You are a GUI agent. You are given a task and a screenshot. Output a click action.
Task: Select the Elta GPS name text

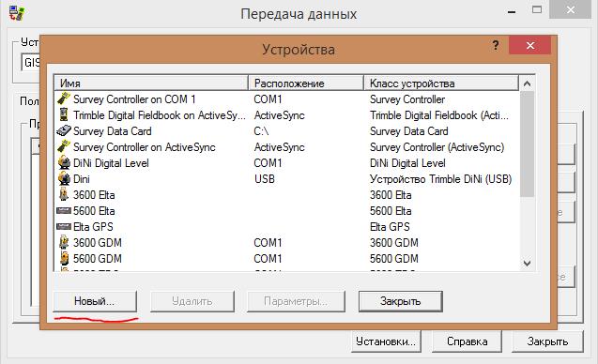click(x=93, y=227)
